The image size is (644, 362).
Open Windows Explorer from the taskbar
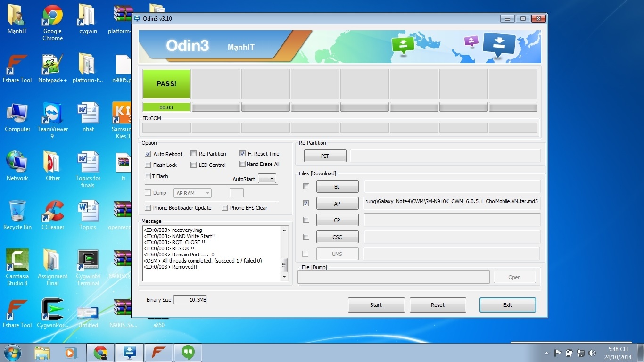point(41,353)
